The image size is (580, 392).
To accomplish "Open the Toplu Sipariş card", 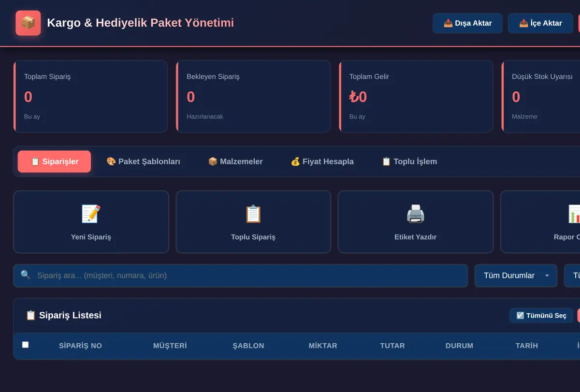I will click(x=253, y=222).
